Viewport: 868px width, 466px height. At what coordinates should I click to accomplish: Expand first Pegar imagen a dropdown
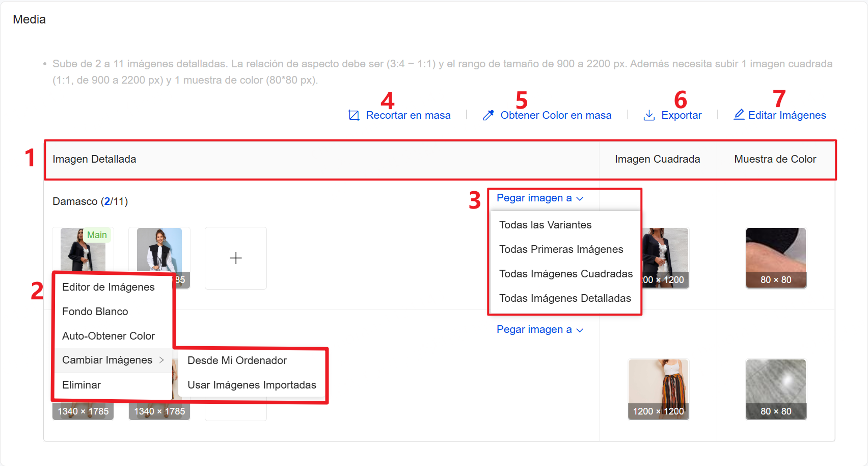point(539,198)
